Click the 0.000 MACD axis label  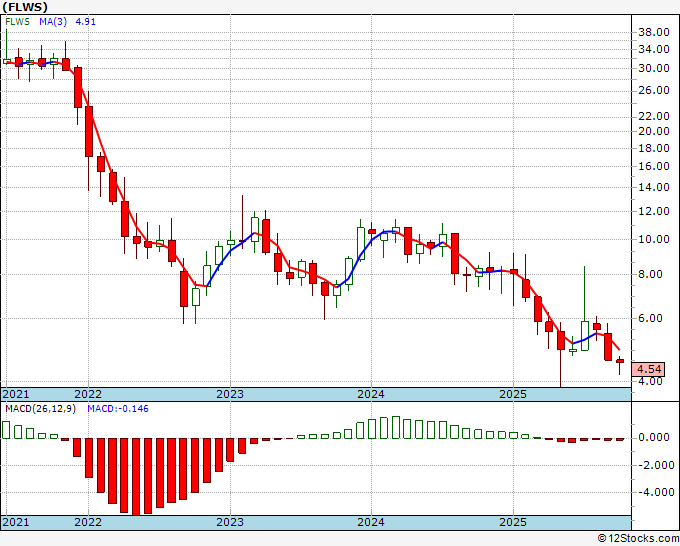pyautogui.click(x=654, y=438)
